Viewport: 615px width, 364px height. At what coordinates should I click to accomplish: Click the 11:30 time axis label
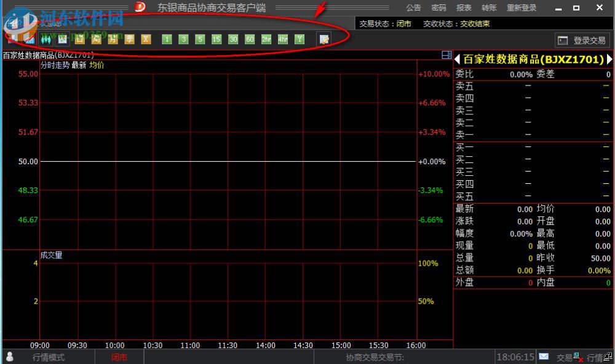coord(228,345)
